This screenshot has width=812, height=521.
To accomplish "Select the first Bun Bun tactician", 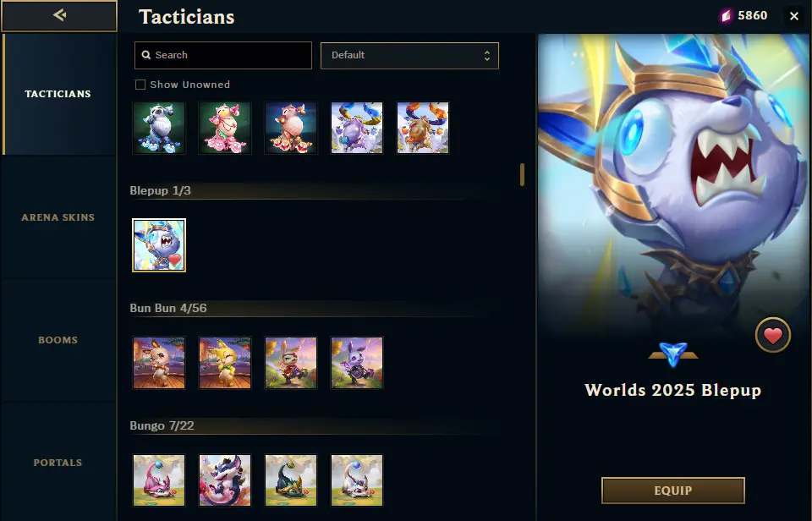I will click(159, 363).
